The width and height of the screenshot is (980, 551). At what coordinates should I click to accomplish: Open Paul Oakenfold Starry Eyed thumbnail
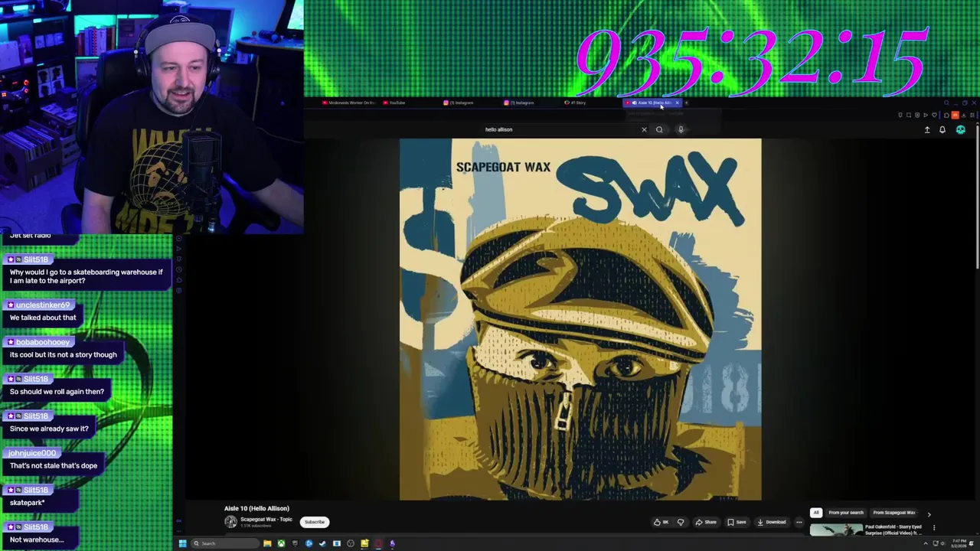(836, 530)
